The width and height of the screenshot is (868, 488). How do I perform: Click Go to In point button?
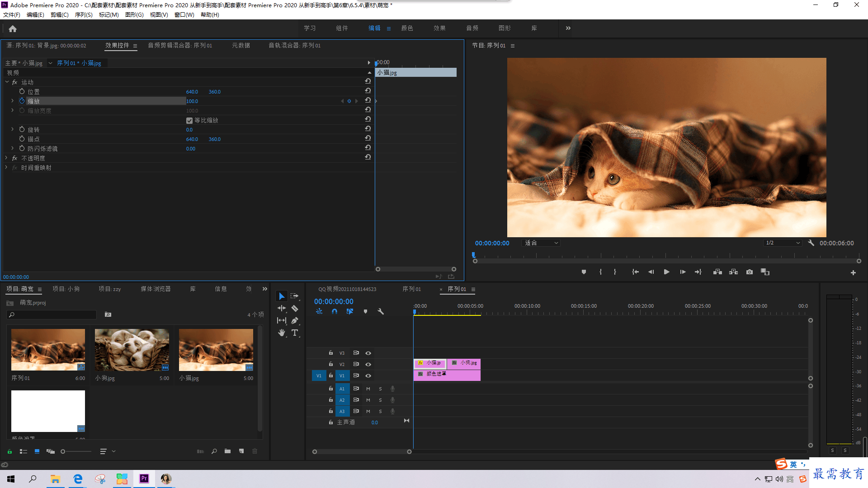(635, 272)
